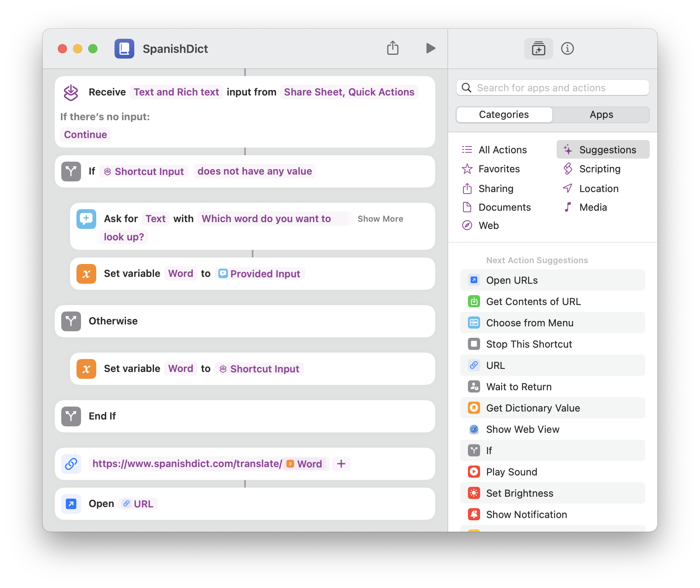The width and height of the screenshot is (700, 588).
Task: Add Show Notification action
Action: click(552, 515)
